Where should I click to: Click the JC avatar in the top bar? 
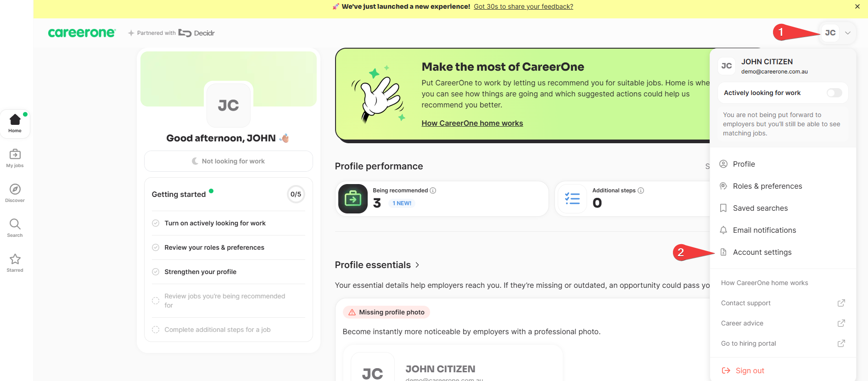tap(830, 33)
